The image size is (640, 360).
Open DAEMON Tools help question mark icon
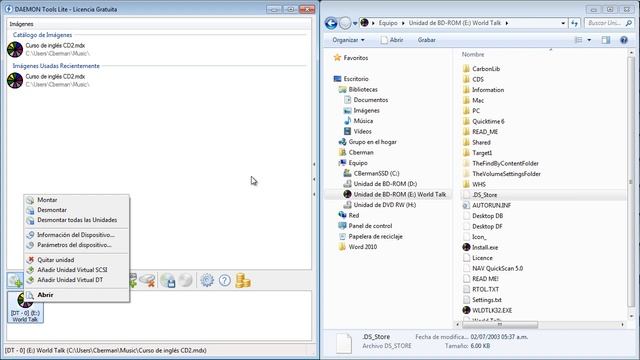[x=224, y=280]
